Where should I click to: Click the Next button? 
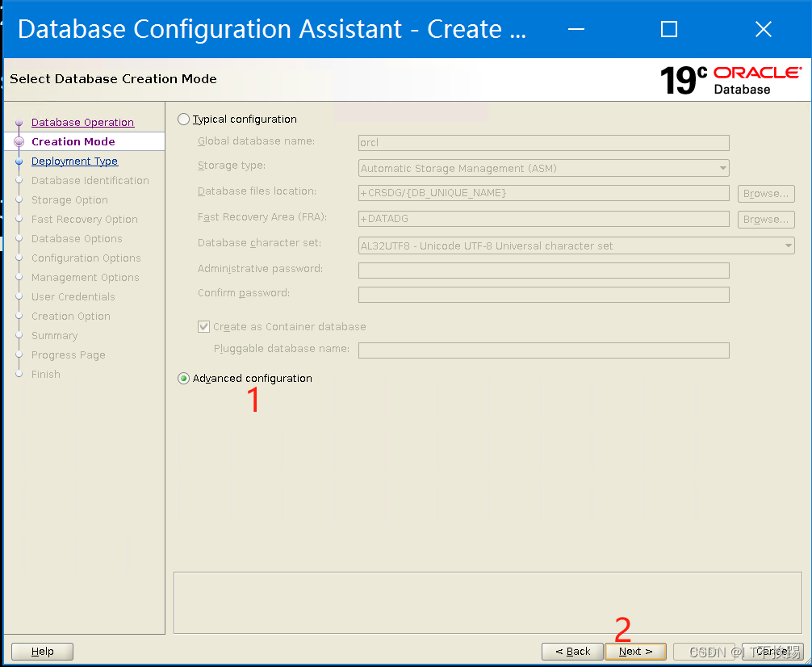click(x=635, y=652)
